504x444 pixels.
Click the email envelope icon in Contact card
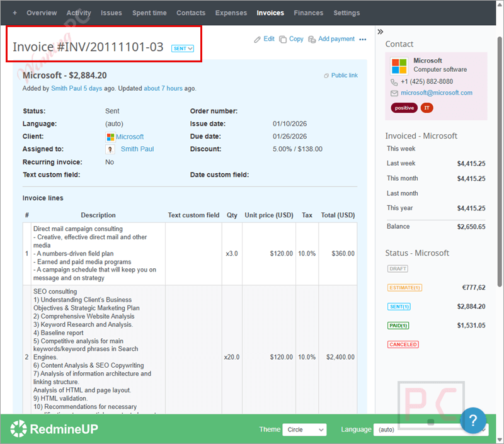[394, 93]
